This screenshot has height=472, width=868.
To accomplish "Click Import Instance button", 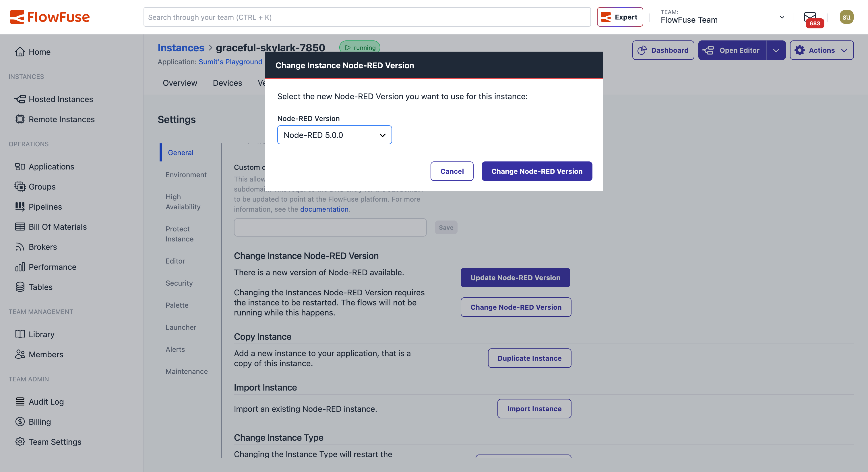I will pyautogui.click(x=534, y=409).
